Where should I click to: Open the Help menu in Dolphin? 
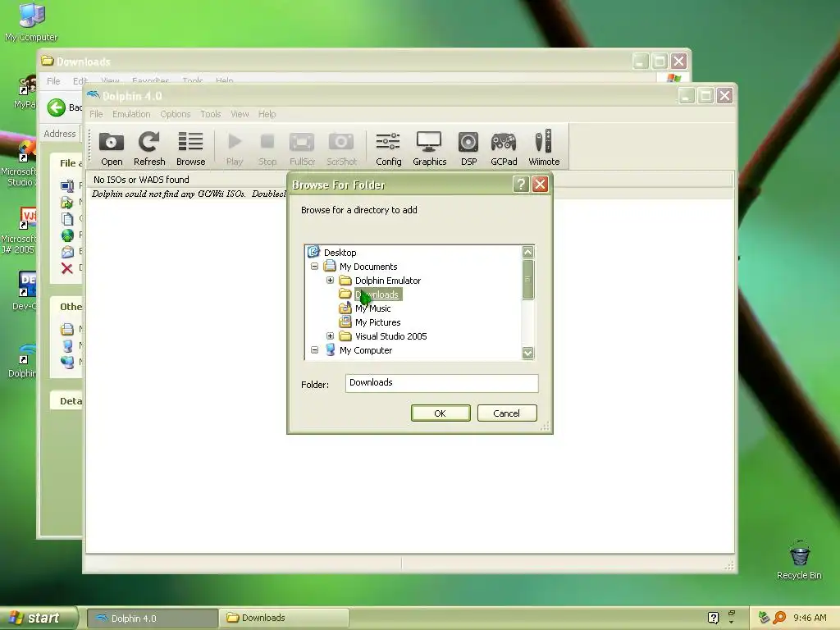[x=267, y=114]
